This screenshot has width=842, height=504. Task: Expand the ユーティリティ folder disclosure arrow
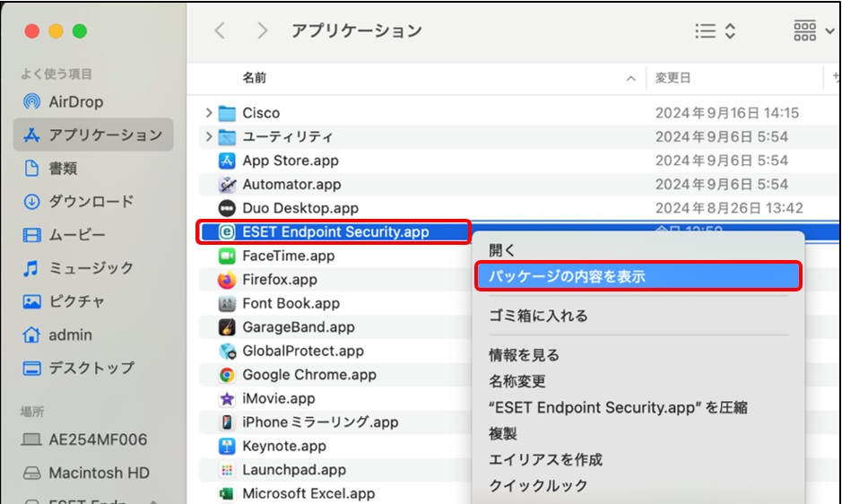tap(208, 136)
